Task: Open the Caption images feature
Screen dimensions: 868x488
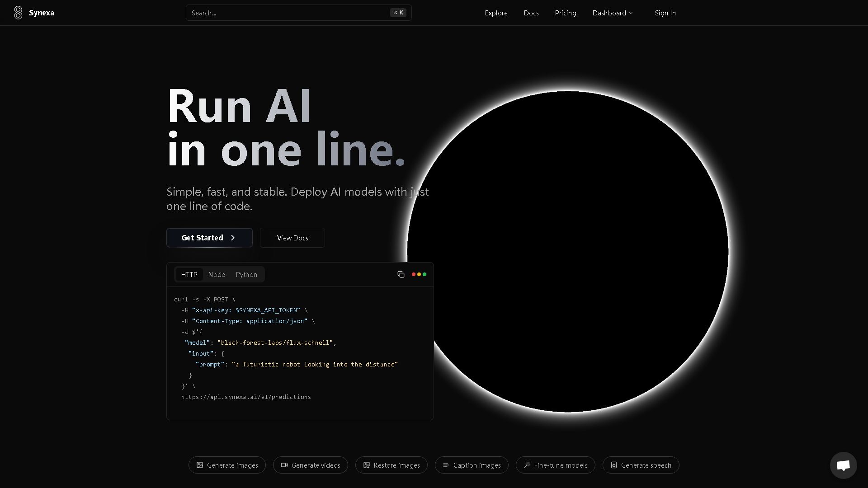Action: click(x=472, y=465)
